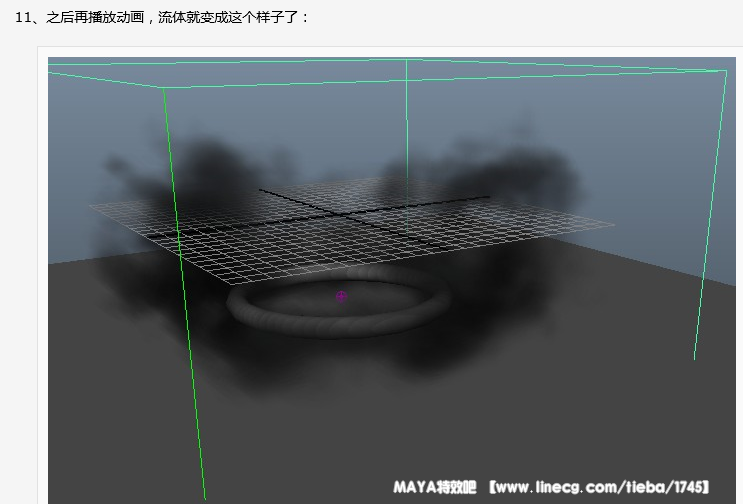The image size is (743, 504).
Task: Click the magenta fluid emitter marker
Action: point(341,297)
